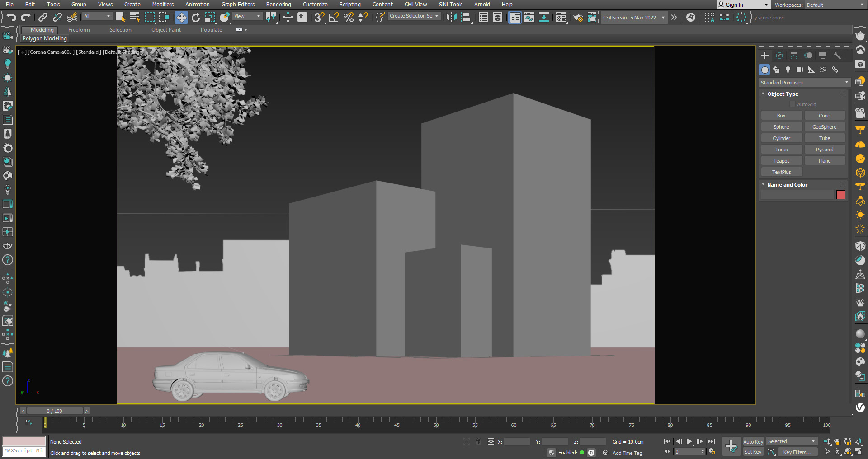This screenshot has height=459, width=868.
Task: Click the Undo arrow icon
Action: coord(11,18)
